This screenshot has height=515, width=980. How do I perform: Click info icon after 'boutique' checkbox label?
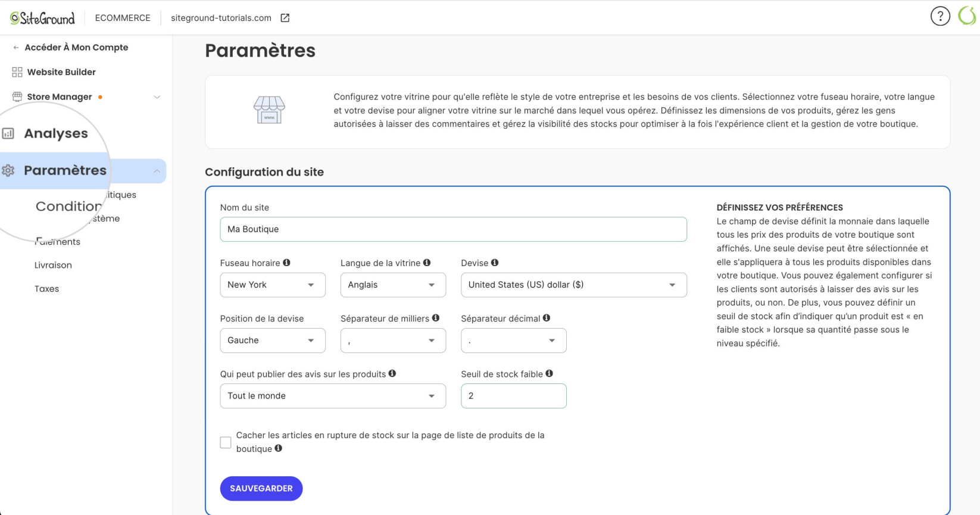[279, 448]
